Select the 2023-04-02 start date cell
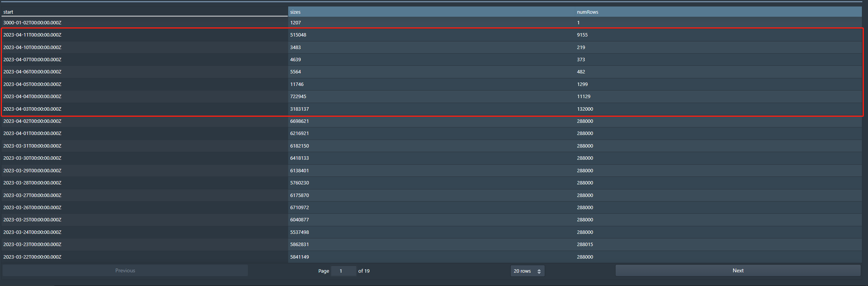 pyautogui.click(x=32, y=121)
